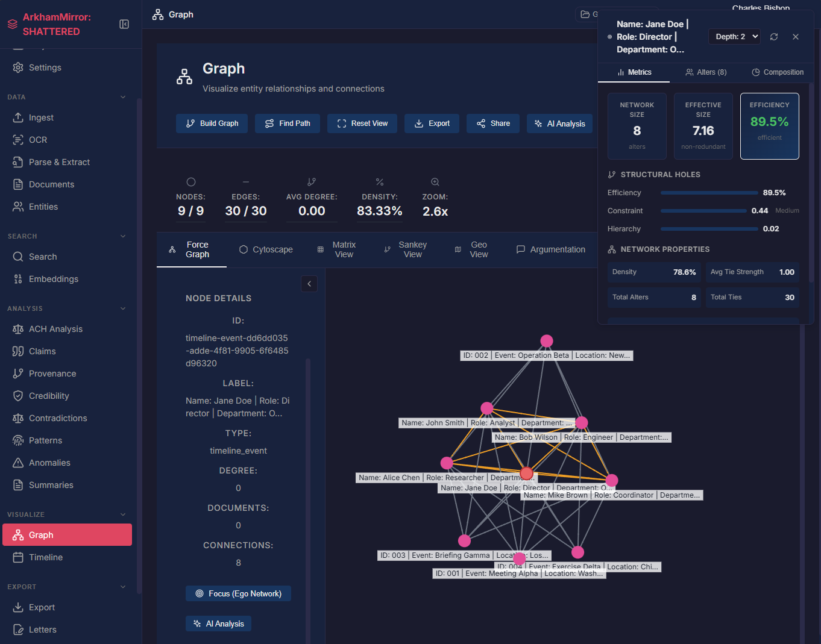Click the Build Graph button
This screenshot has width=821, height=644.
[212, 123]
